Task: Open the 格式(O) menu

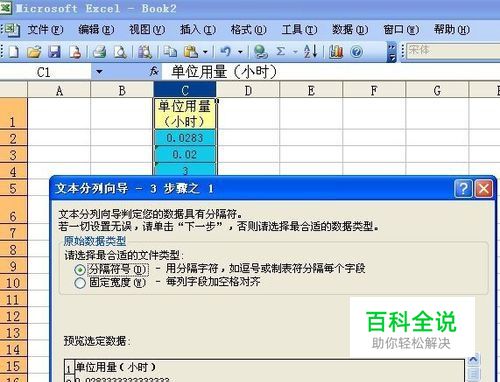Action: coord(249,30)
